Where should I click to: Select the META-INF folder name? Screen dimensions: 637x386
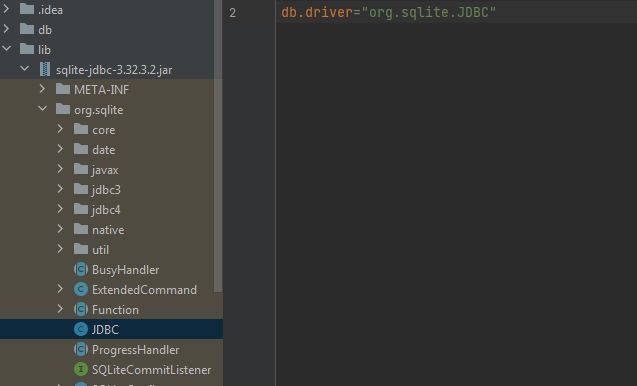[101, 90]
